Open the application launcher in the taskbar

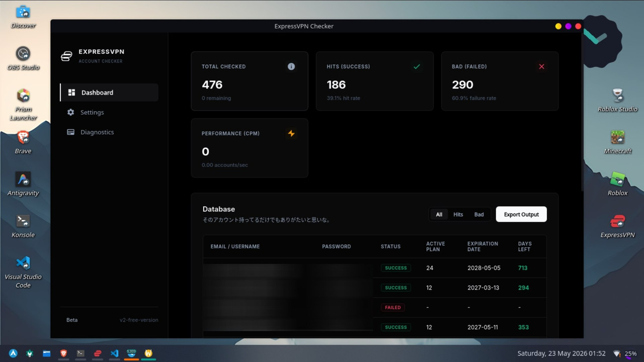pos(13,353)
